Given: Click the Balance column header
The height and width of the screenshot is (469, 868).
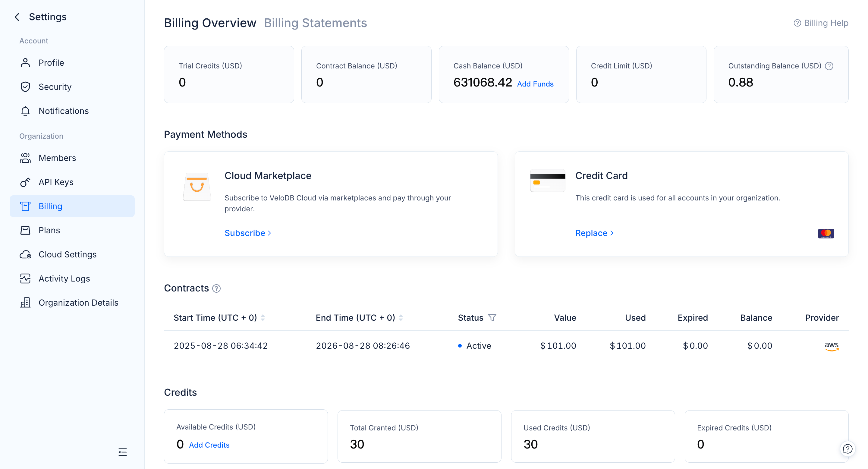Looking at the screenshot, I should [x=756, y=318].
